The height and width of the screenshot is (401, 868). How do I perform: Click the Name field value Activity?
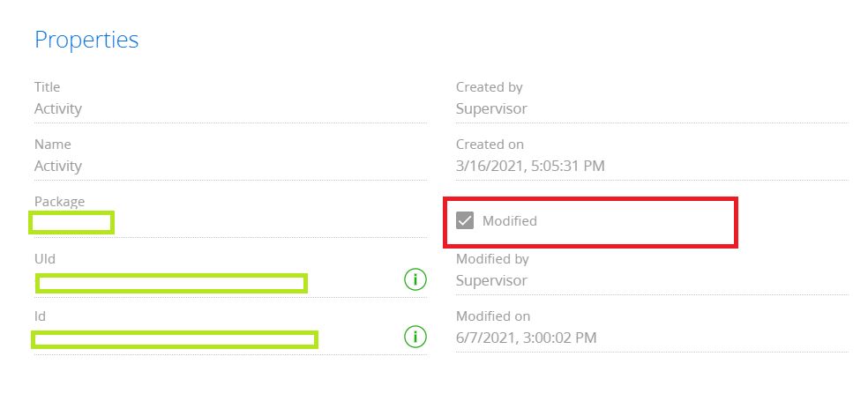tap(58, 166)
